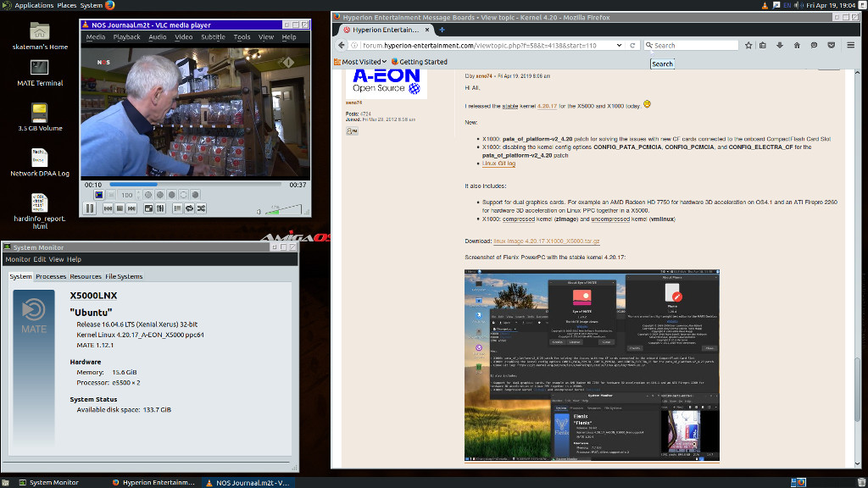The width and height of the screenshot is (868, 488).
Task: Open the 3.5 GB Volume desktop icon
Action: click(x=40, y=117)
